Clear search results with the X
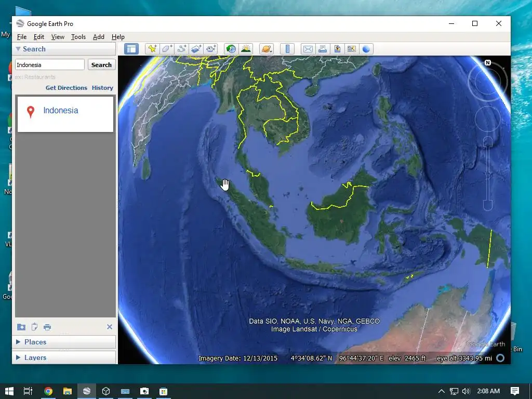 [x=109, y=327]
